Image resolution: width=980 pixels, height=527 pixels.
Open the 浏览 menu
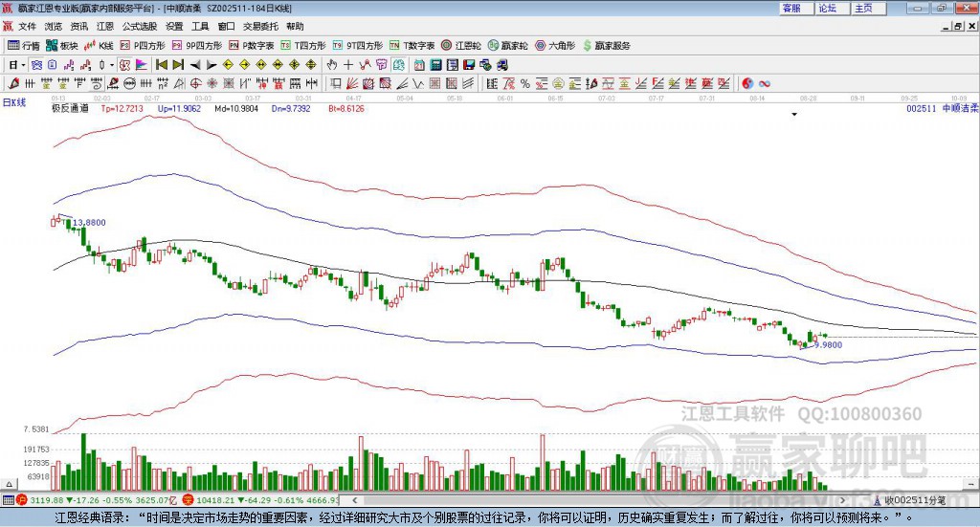[x=54, y=26]
